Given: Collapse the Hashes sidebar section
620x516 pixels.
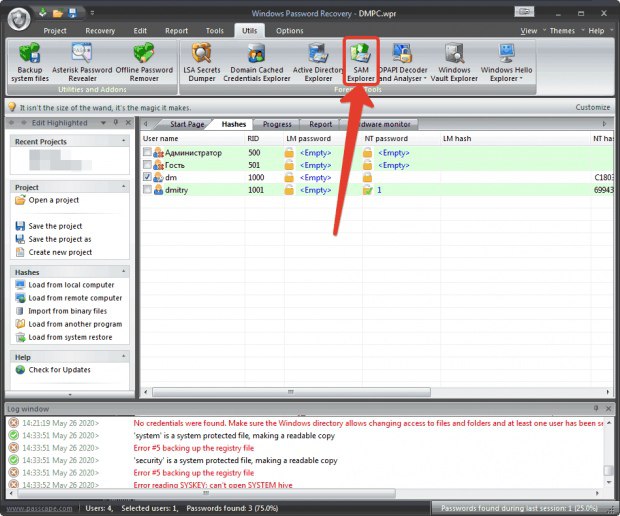Looking at the screenshot, I should pos(124,271).
